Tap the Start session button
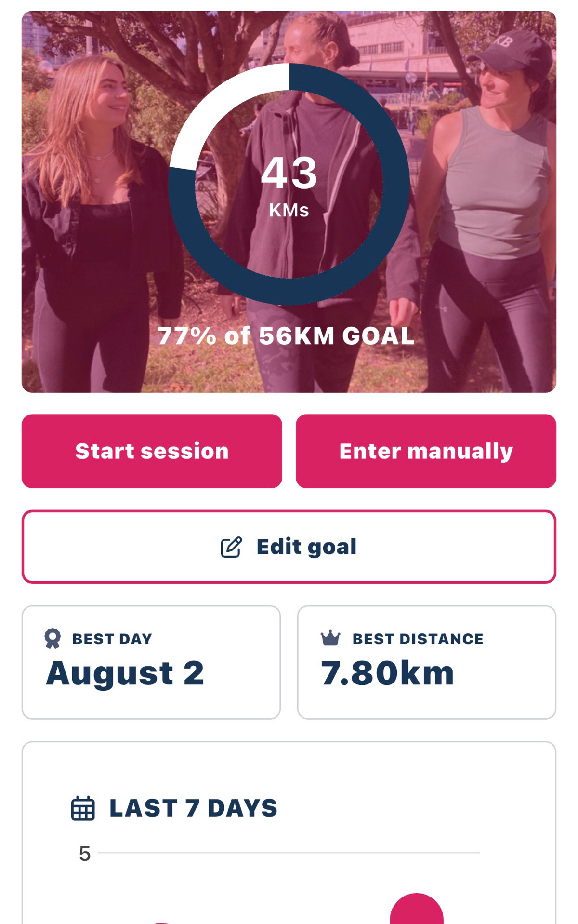578x924 pixels. (152, 451)
